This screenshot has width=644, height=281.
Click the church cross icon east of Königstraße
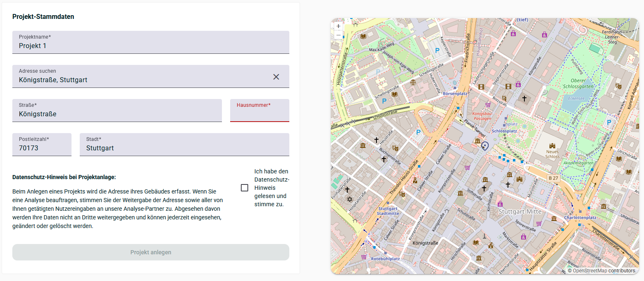coord(524,99)
